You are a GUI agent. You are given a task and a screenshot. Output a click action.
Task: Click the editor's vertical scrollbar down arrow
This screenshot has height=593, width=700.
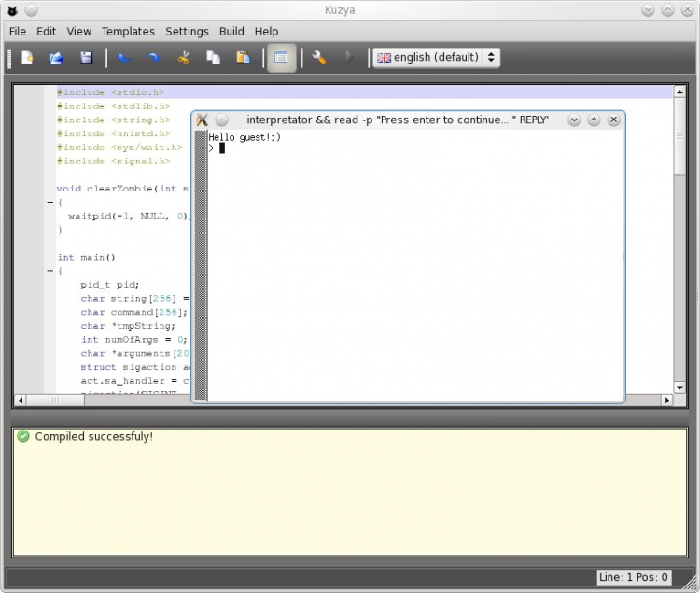click(x=679, y=387)
